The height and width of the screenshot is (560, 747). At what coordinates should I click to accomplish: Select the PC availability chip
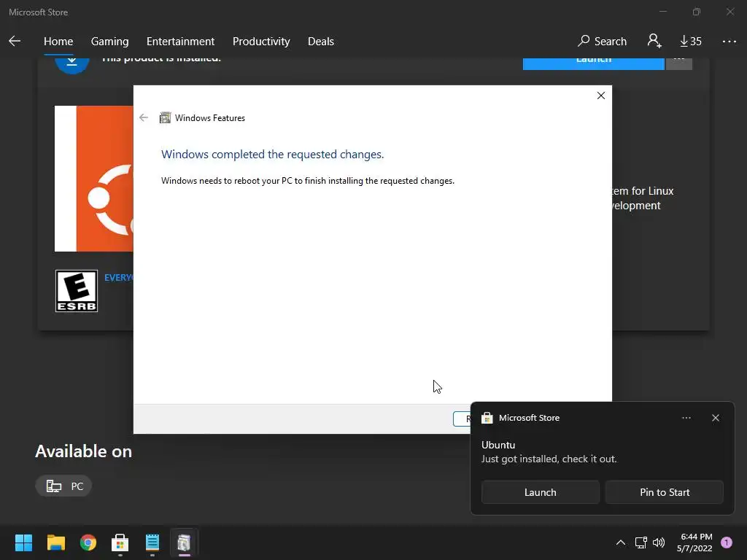coord(63,486)
